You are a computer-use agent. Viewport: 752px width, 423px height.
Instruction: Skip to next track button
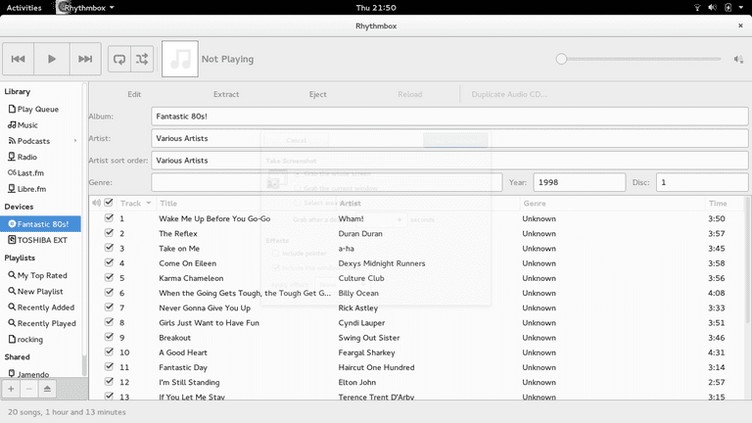coord(85,59)
